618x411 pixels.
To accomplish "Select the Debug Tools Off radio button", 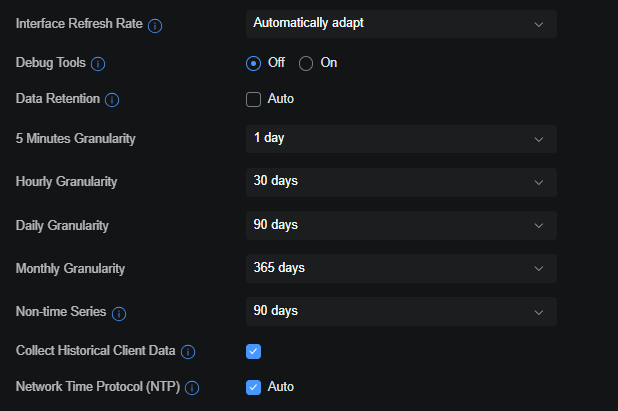I will (253, 63).
